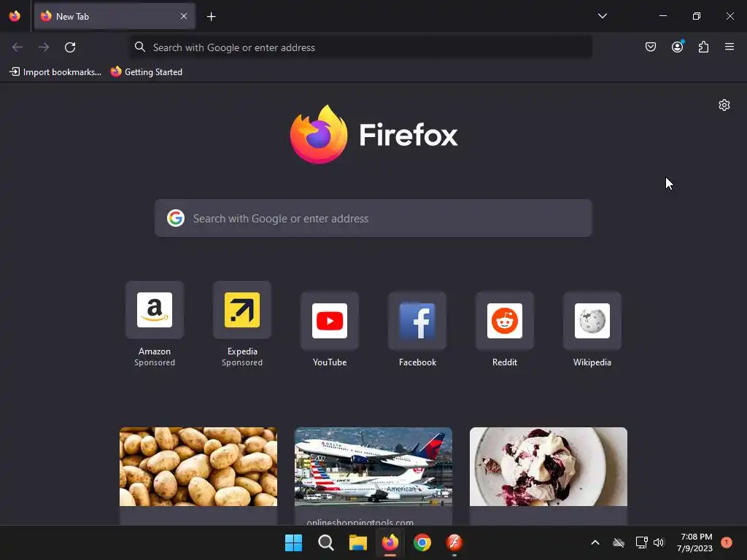Launch Chrome from the taskbar
747x560 pixels.
point(422,542)
